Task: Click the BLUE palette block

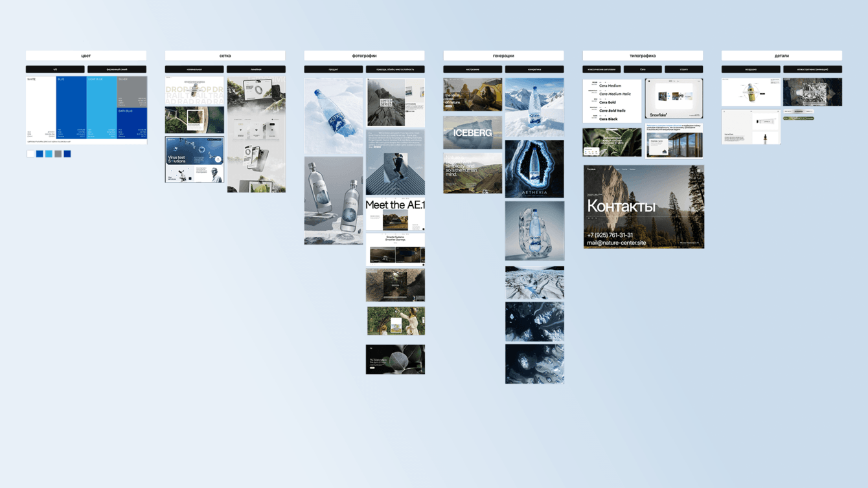Action: (71, 107)
